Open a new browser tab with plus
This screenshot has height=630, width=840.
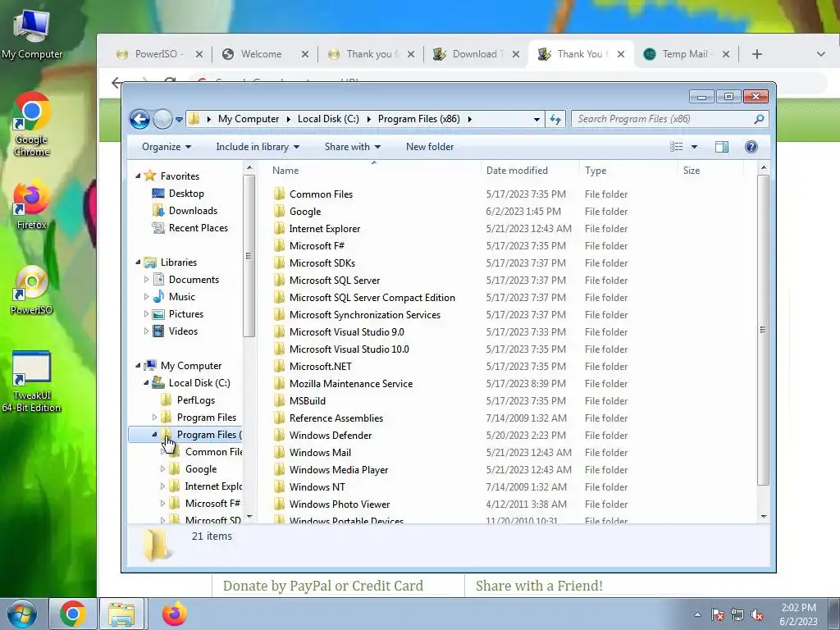coord(757,54)
